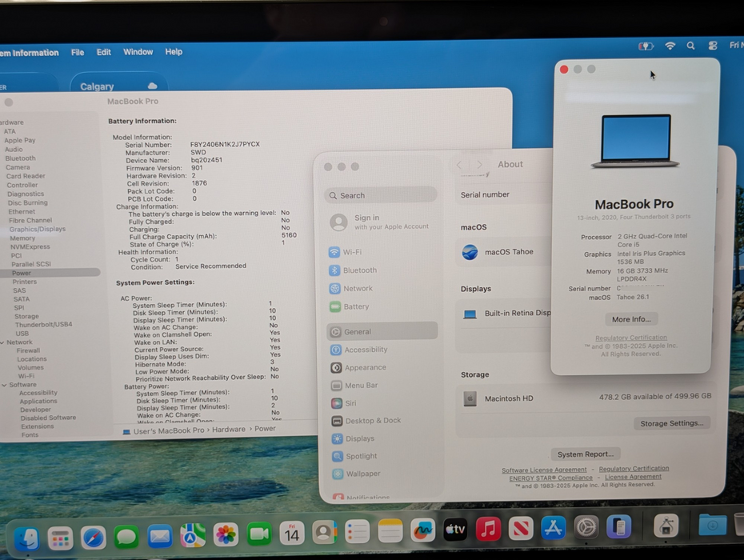
Task: Select Network in System Settings sidebar
Action: (x=382, y=289)
